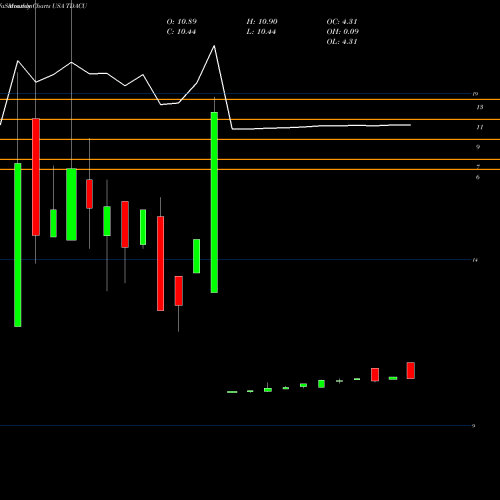
Task: Click the 'OC: 4.31' readout
Action: tap(342, 22)
